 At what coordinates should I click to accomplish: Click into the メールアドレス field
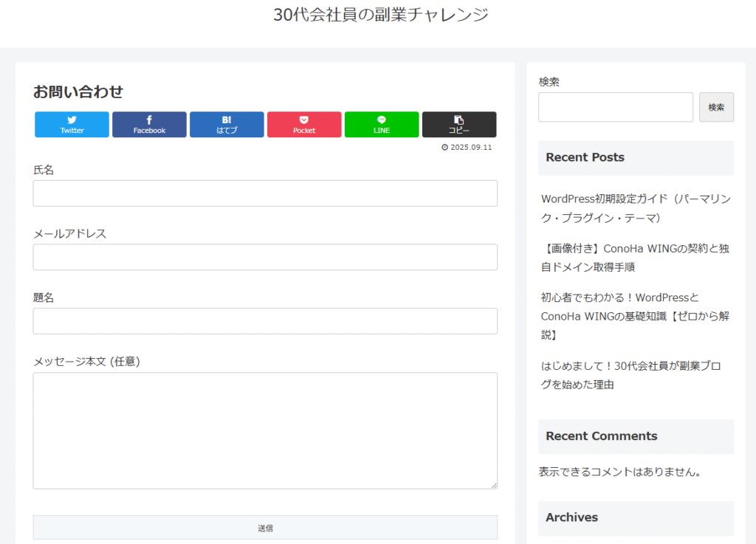coord(265,258)
